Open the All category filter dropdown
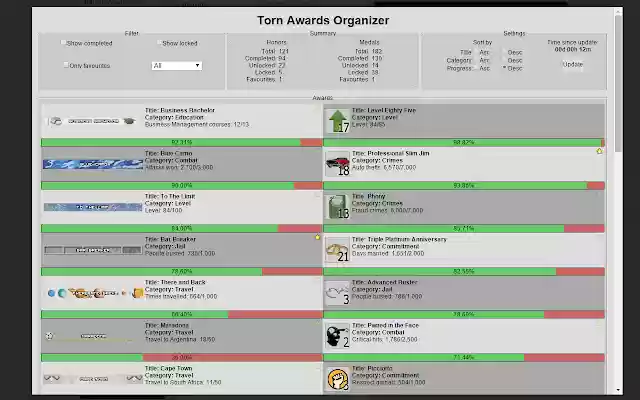This screenshot has width=640, height=400. [177, 66]
